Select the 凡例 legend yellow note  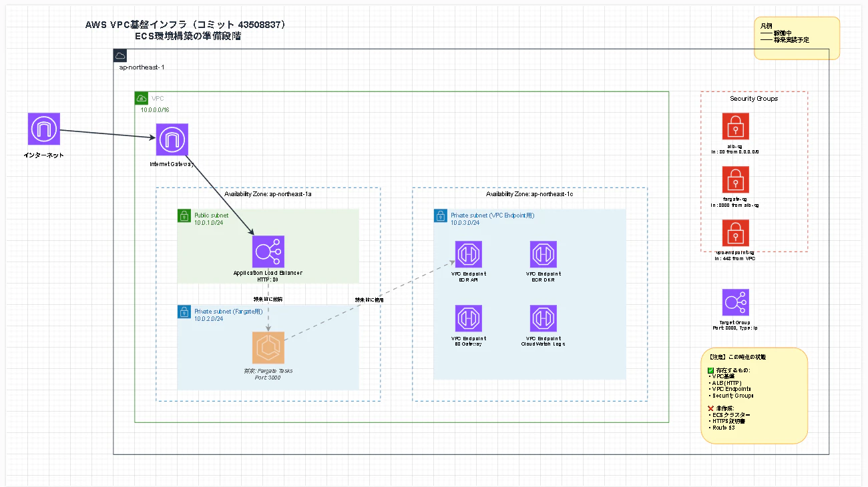coord(797,38)
